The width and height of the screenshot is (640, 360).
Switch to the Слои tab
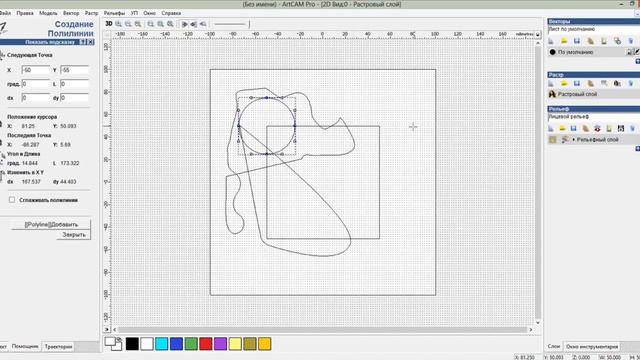[554, 346]
